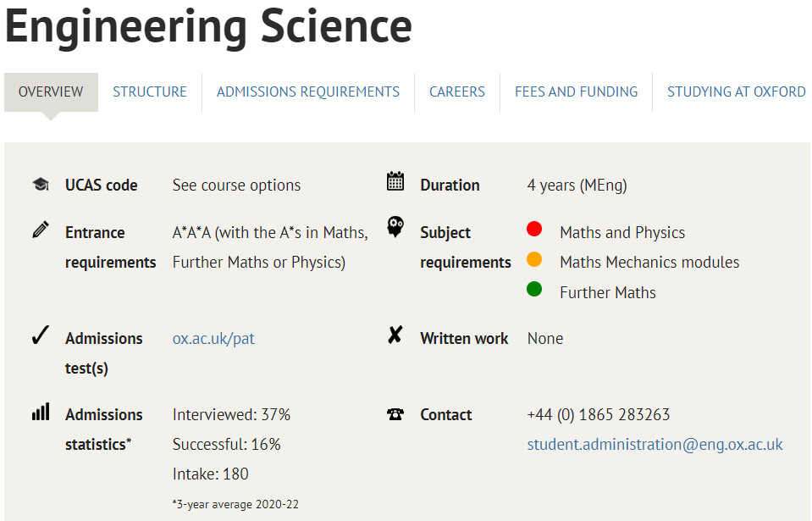Click the orange dot for Maths Mechanics modules
The image size is (812, 521).
point(534,259)
